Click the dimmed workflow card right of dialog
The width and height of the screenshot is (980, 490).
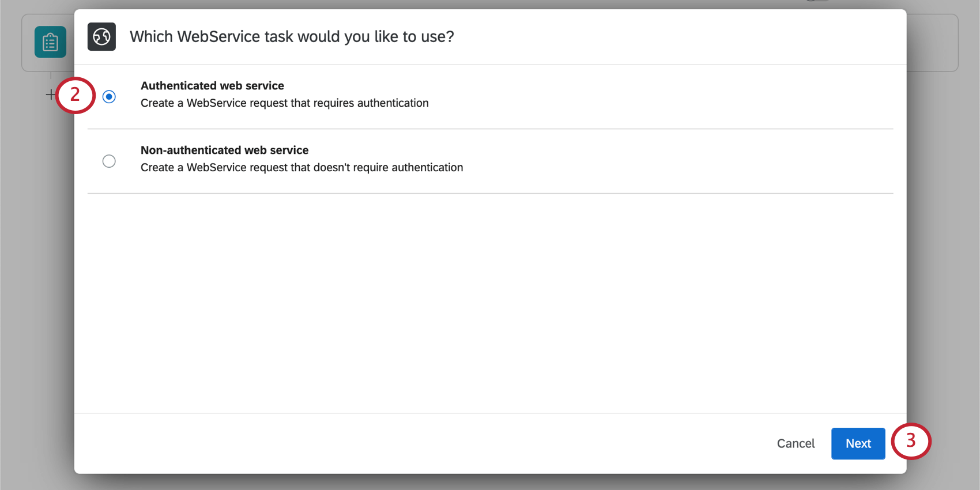click(932, 43)
